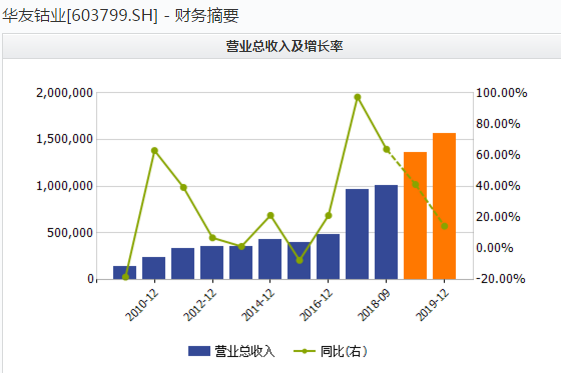The width and height of the screenshot is (561, 373).
Task: Toggle the 营业总收入 legend label
Action: coord(245,351)
